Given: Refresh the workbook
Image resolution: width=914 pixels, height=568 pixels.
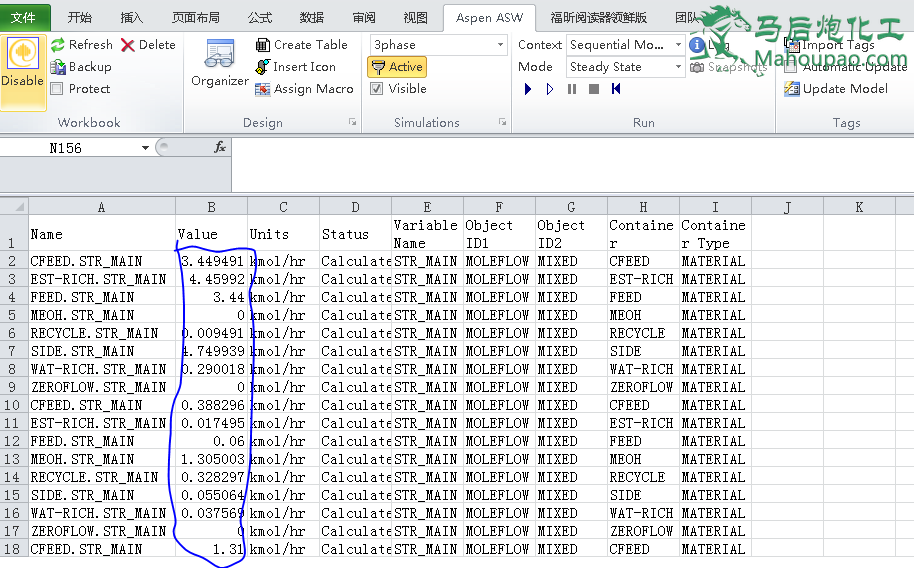Looking at the screenshot, I should pos(82,45).
